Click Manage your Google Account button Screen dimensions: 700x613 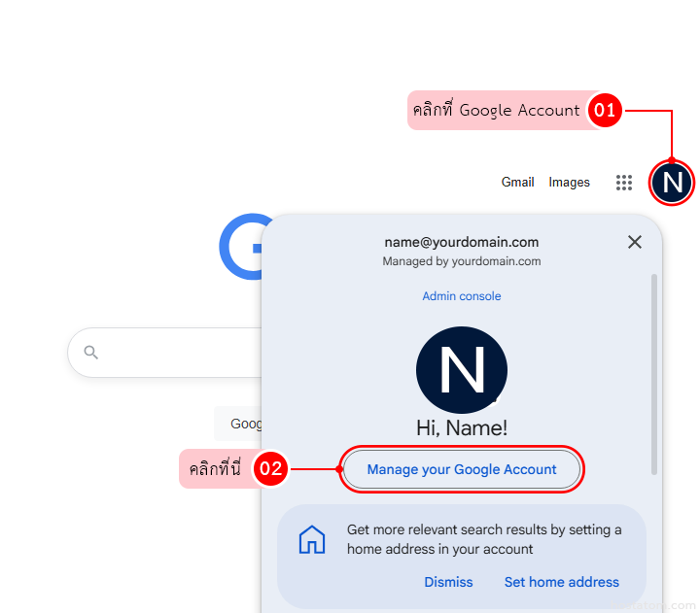pos(462,469)
